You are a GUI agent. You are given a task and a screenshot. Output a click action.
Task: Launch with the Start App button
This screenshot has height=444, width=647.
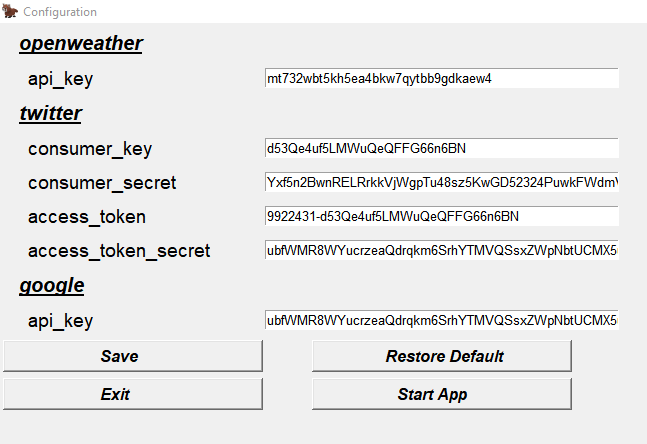pos(442,394)
